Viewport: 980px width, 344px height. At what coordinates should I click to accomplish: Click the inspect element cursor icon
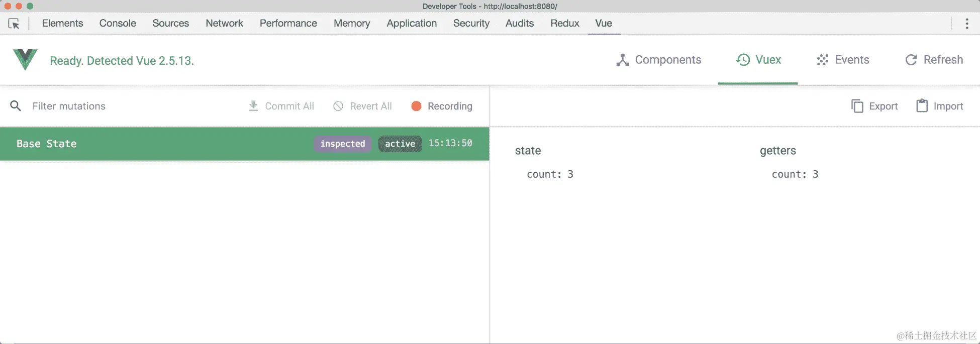point(14,24)
